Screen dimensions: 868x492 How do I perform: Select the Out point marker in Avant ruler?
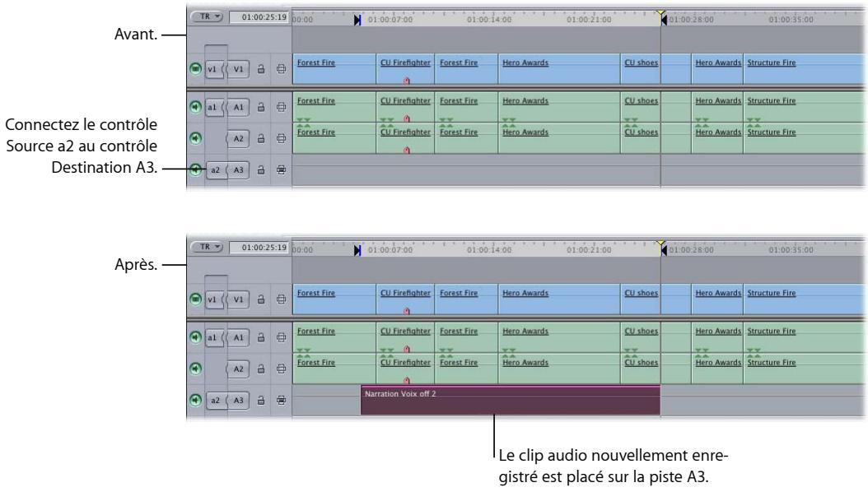point(664,20)
